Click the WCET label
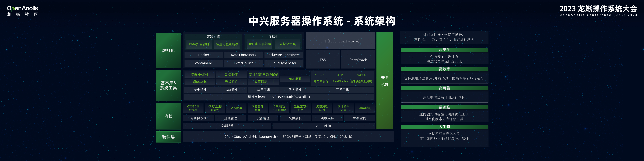The image size is (644, 161). (x=361, y=75)
